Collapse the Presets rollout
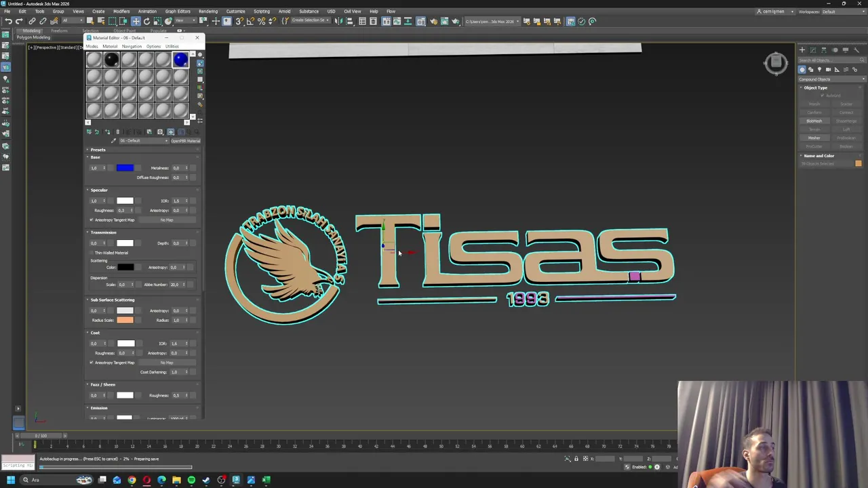The height and width of the screenshot is (488, 868). pos(98,150)
